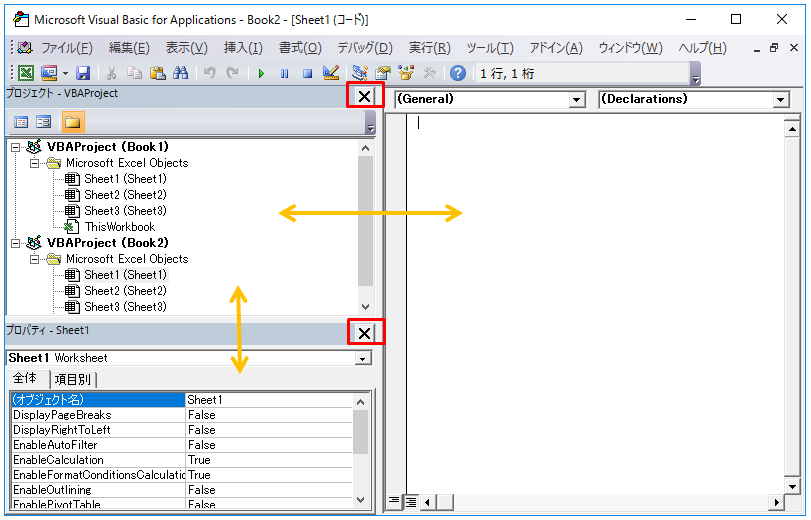The width and height of the screenshot is (811, 520).
Task: Open Properties Window toolbar icon
Action: point(383,73)
